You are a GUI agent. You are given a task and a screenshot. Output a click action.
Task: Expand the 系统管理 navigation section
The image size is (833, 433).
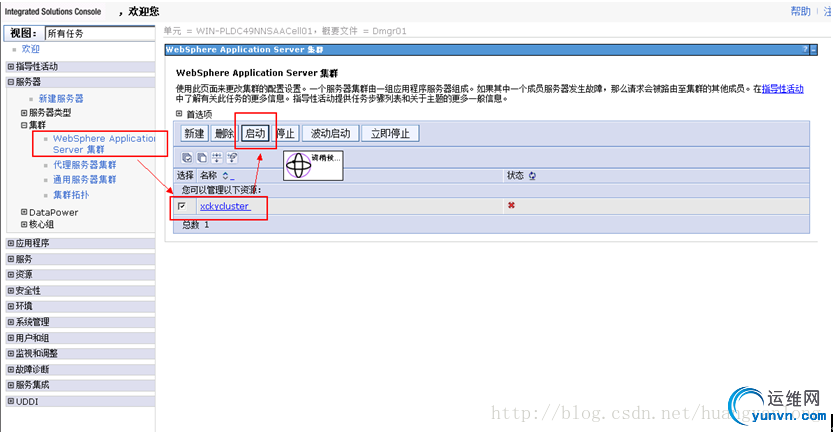click(x=11, y=322)
